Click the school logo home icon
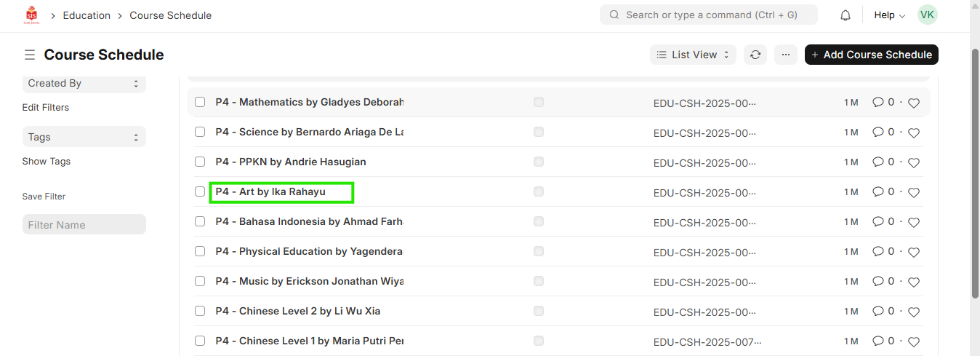The image size is (980, 356). 31,15
